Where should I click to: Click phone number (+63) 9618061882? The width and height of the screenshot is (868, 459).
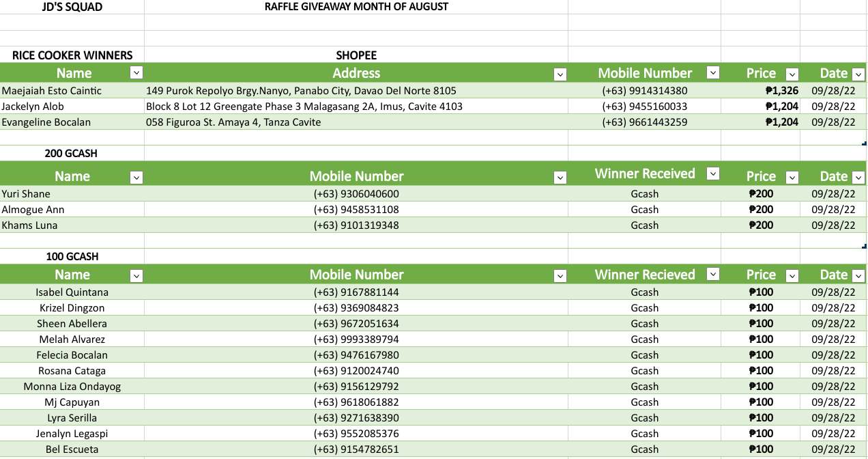356,402
